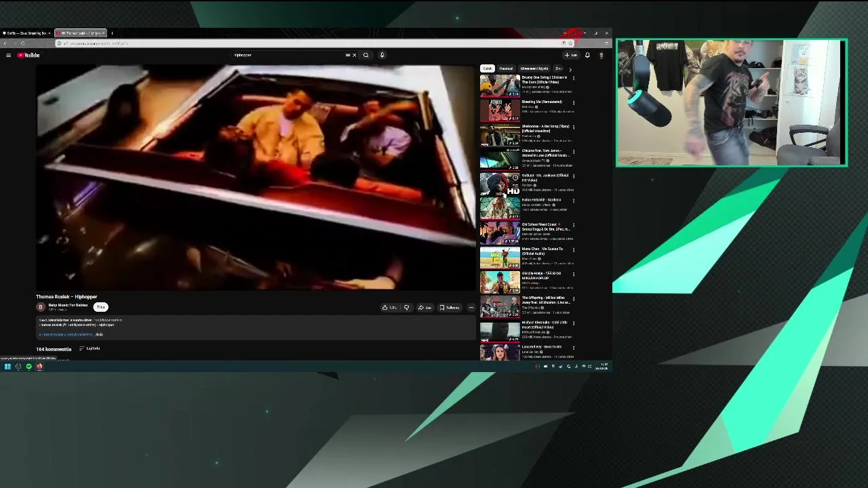
Task: Open Lana Del Rey Born To Die thumbnail
Action: (x=500, y=352)
